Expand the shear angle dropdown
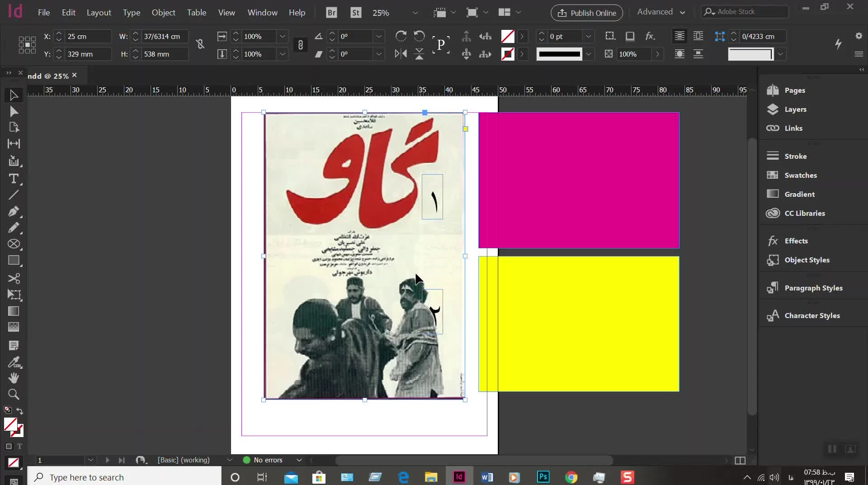Screen dimensions: 868x485 (379, 54)
